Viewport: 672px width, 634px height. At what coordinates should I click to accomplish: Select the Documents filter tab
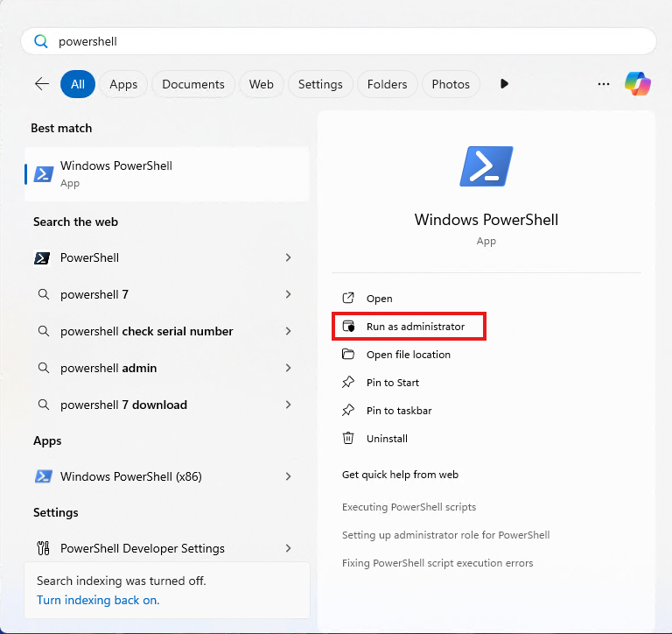point(192,84)
